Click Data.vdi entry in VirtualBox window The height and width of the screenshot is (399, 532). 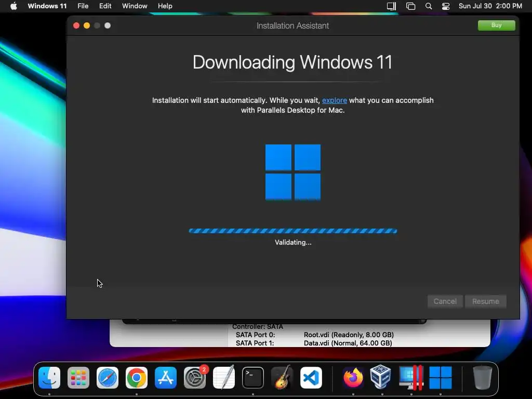point(348,343)
